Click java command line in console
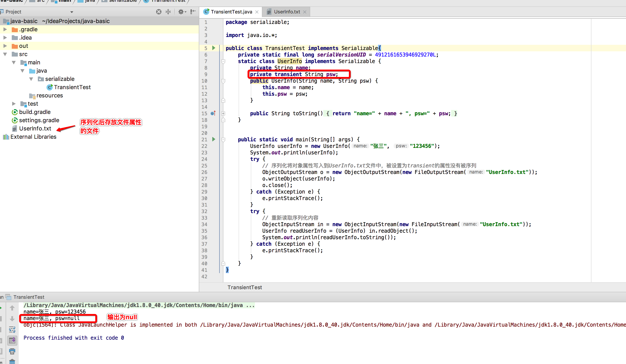The height and width of the screenshot is (364, 626). 139,305
